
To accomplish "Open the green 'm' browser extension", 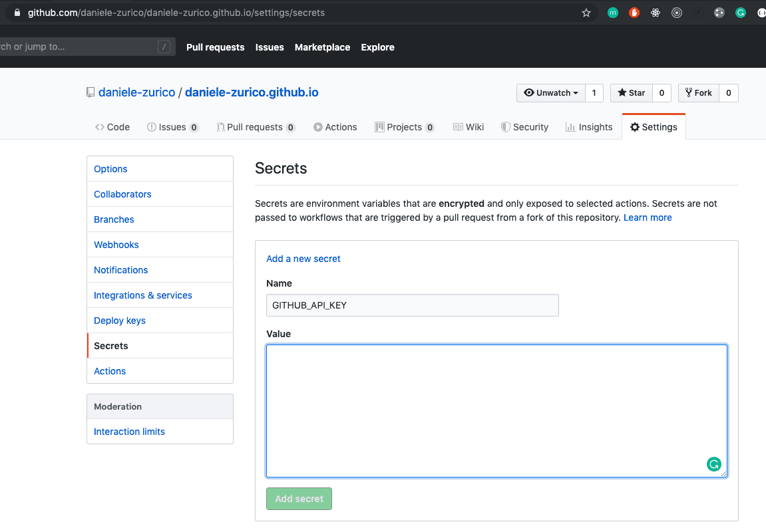I will pyautogui.click(x=613, y=13).
